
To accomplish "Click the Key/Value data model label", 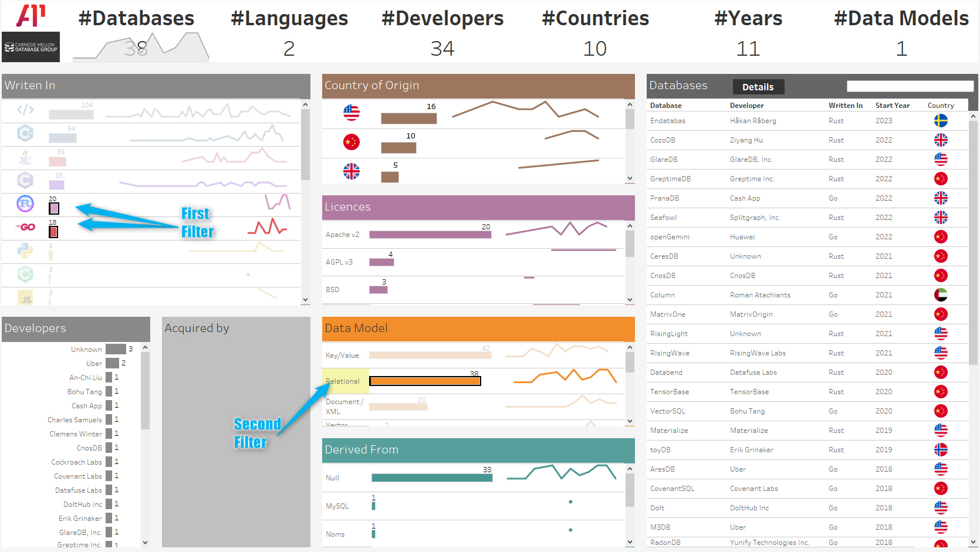I will coord(342,355).
